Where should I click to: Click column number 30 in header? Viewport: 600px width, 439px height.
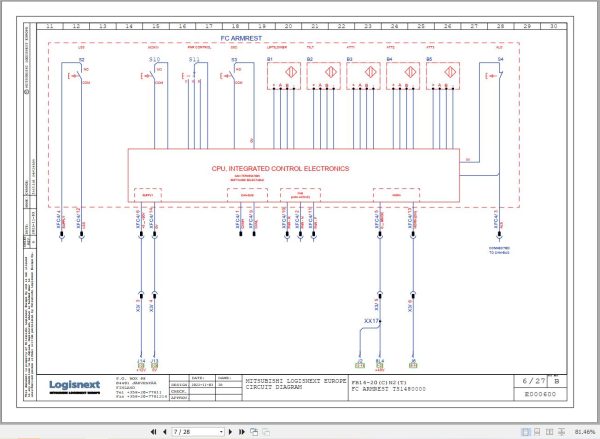[554, 26]
